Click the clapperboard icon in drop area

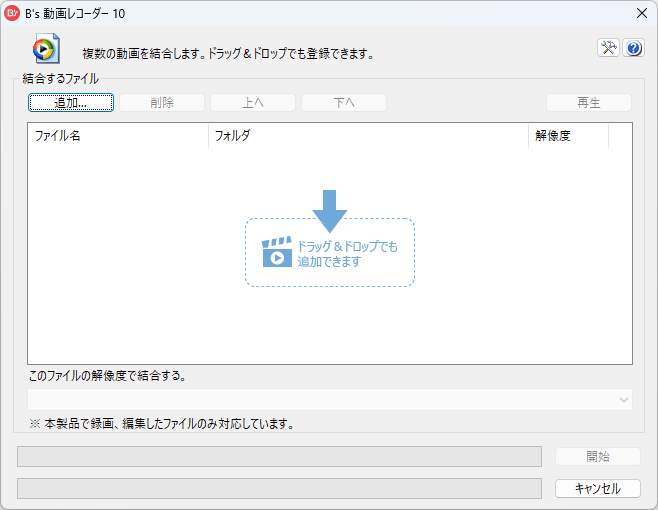click(x=277, y=253)
